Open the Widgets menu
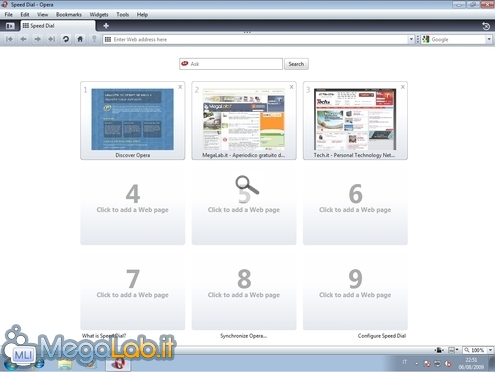The width and height of the screenshot is (495, 372). point(99,15)
